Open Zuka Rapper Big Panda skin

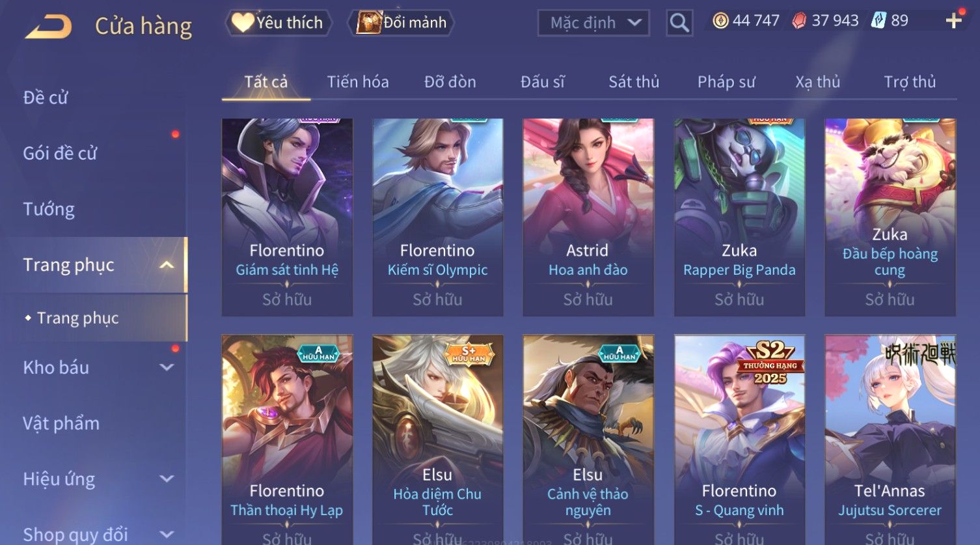739,217
